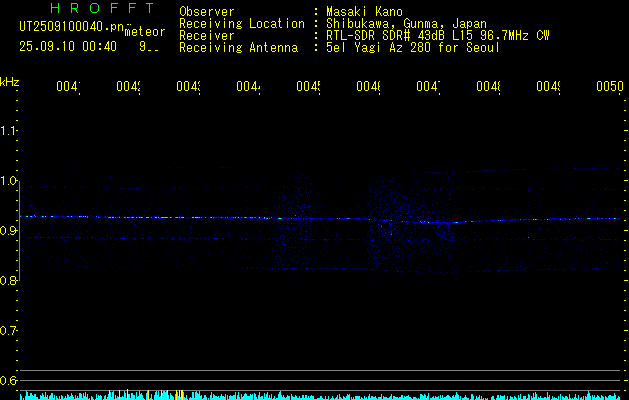Click the 'Receiving Location' label
This screenshot has height=400, width=629.
242,24
